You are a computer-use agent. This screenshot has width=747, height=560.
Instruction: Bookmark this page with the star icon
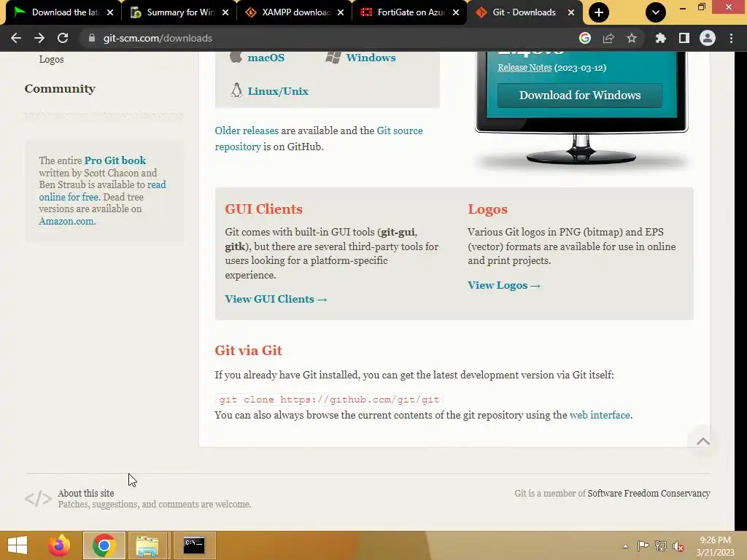(632, 38)
